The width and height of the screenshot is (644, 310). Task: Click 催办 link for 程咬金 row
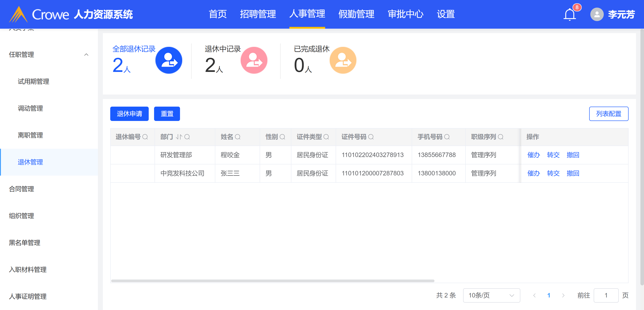[x=534, y=155]
